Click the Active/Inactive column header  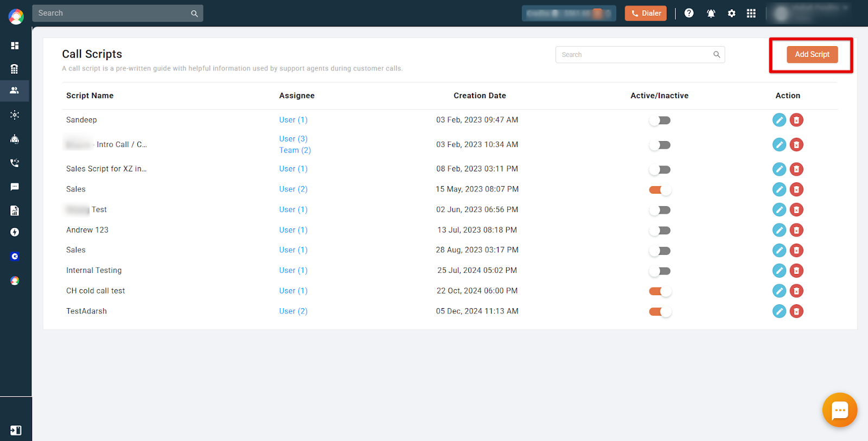tap(659, 95)
